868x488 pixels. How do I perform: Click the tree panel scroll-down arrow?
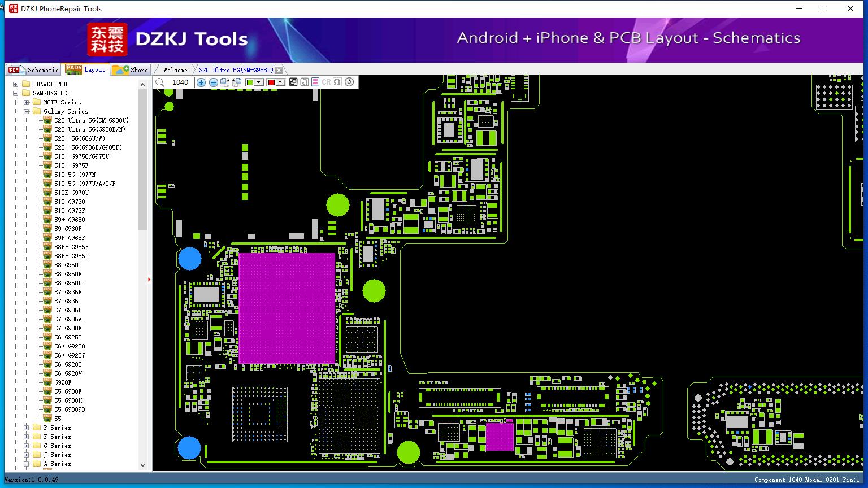pyautogui.click(x=142, y=465)
